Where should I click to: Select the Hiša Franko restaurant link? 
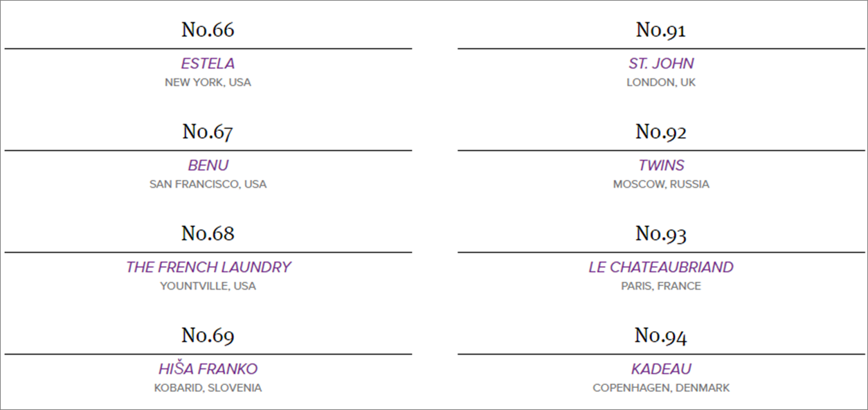208,369
